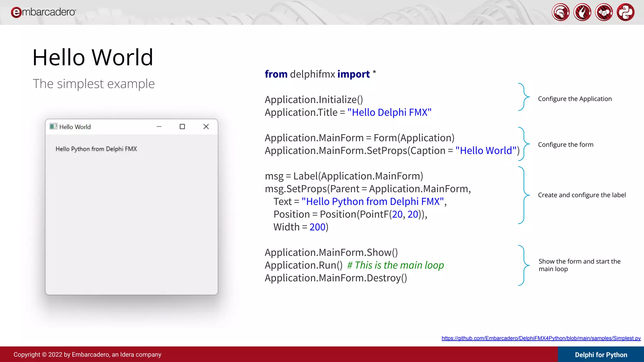644x362 pixels.
Task: Click the Delphi helmet logo icon
Action: [560, 12]
